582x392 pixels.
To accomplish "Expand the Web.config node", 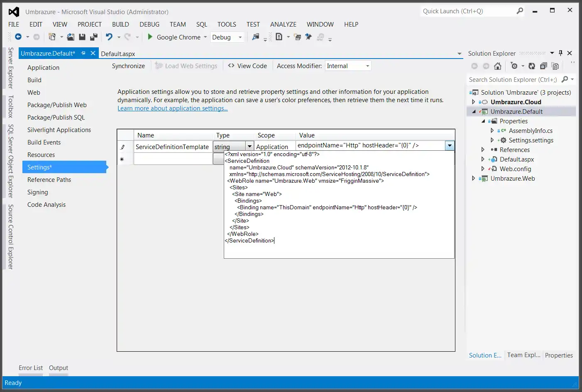I will (x=482, y=169).
